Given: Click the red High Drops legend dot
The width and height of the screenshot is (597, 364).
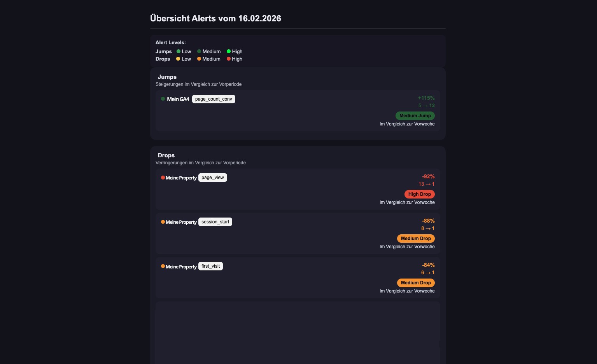Looking at the screenshot, I should [x=229, y=59].
